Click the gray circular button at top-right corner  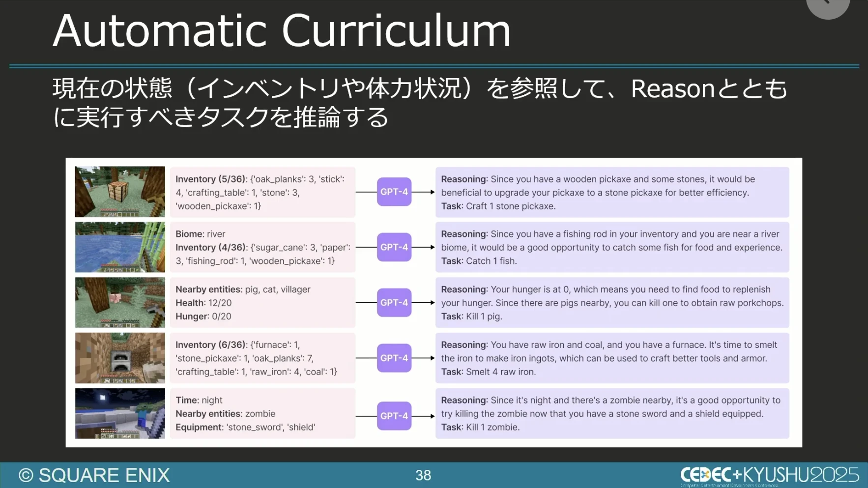point(828,5)
